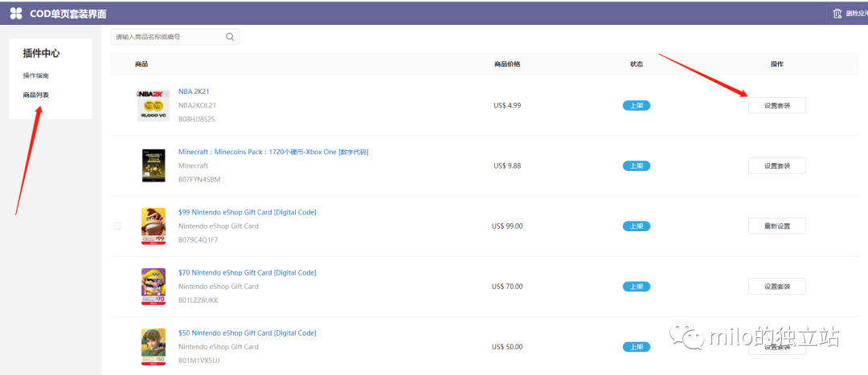This screenshot has height=375, width=868.
Task: Click 设置套装 for $70 Nintendo card
Action: (776, 287)
